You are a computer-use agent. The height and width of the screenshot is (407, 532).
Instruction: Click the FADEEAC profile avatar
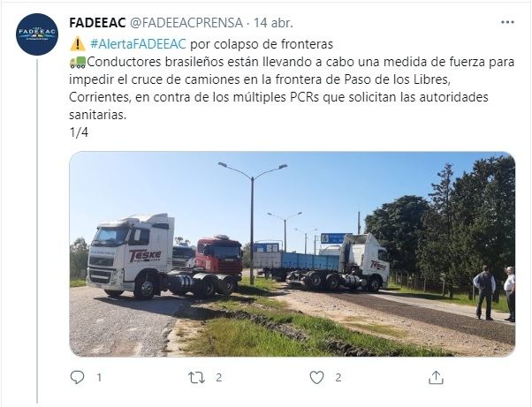pyautogui.click(x=37, y=34)
